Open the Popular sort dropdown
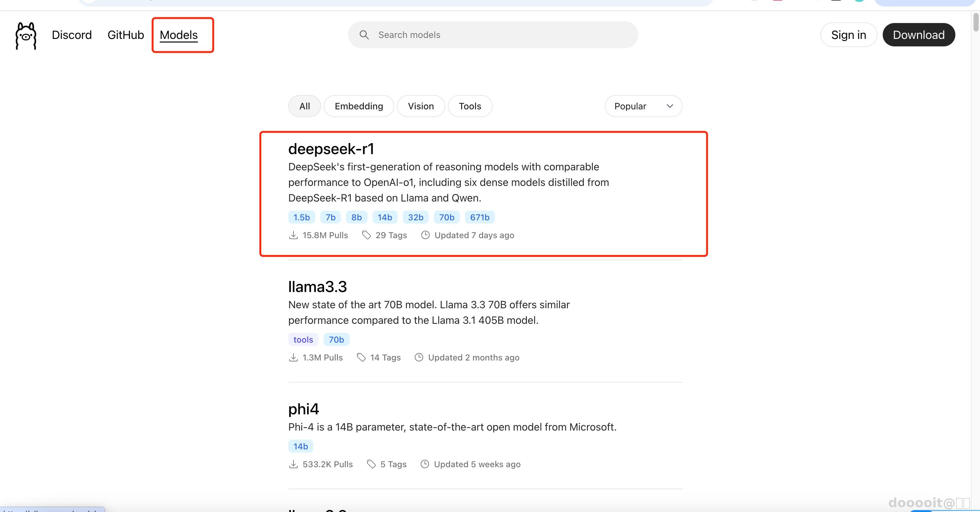 pyautogui.click(x=643, y=106)
